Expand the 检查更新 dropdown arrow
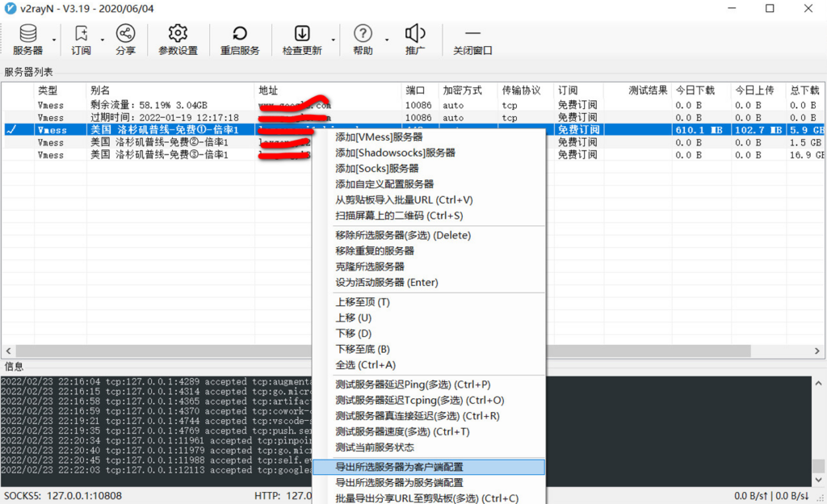The width and height of the screenshot is (827, 504). (334, 40)
